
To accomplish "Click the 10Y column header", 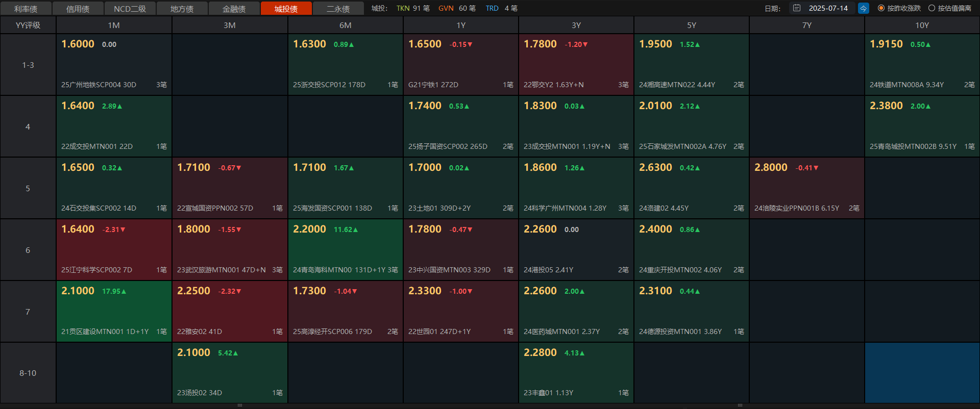I will 922,25.
